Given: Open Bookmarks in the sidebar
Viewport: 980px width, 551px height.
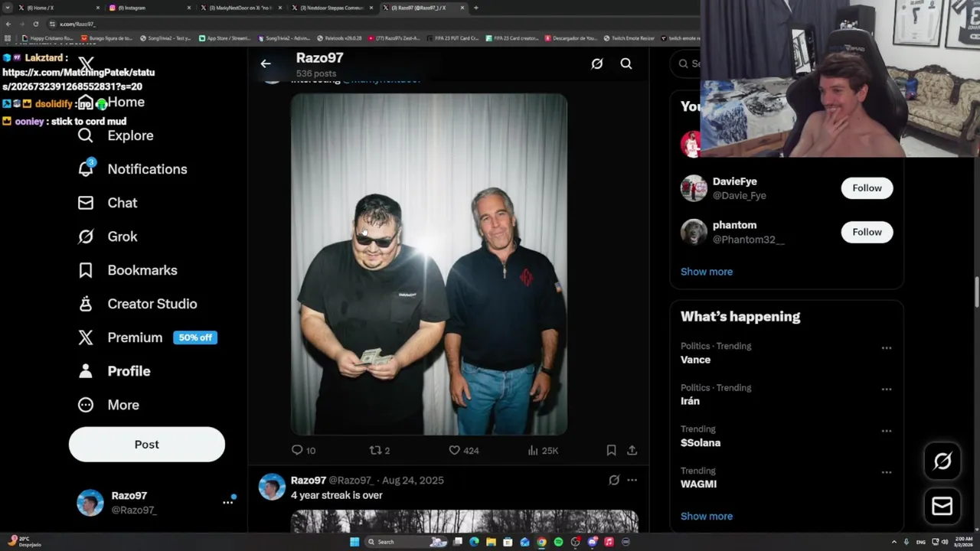Looking at the screenshot, I should coord(127,270).
